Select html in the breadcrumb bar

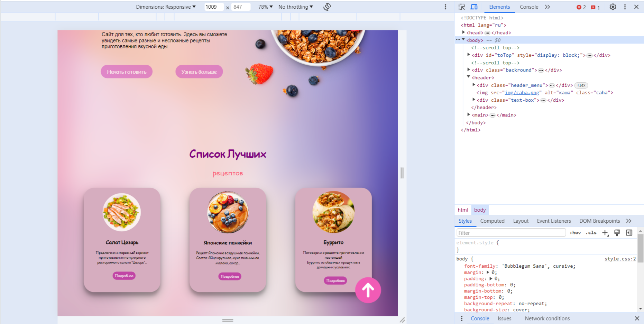[463, 210]
